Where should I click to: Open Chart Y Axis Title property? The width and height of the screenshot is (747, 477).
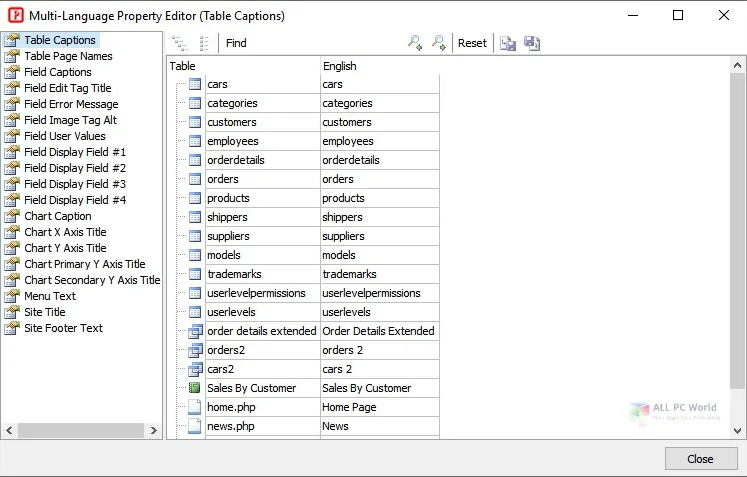pyautogui.click(x=65, y=248)
